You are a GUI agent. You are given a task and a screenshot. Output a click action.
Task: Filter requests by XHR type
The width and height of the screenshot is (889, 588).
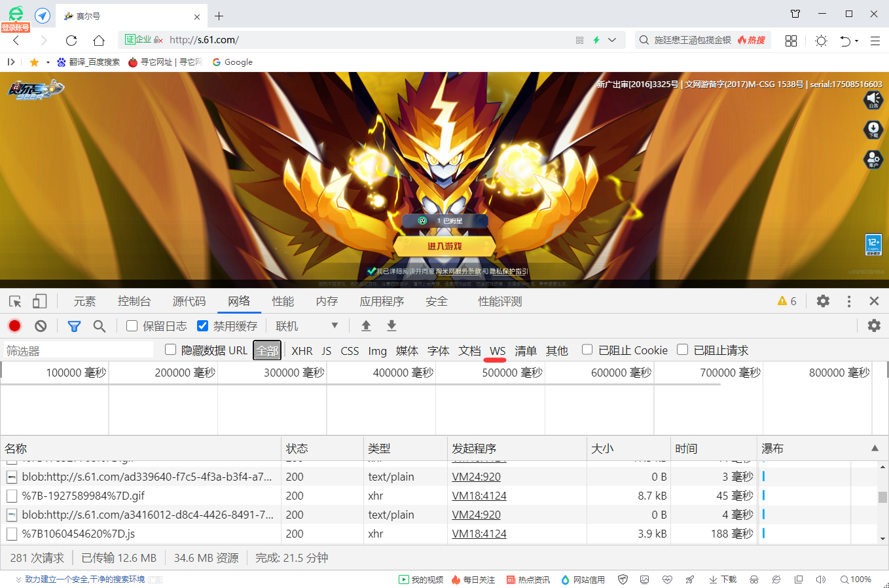tap(302, 351)
